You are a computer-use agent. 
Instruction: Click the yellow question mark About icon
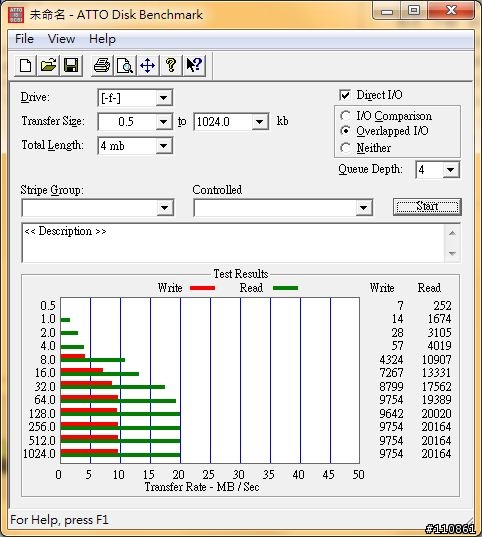point(171,65)
